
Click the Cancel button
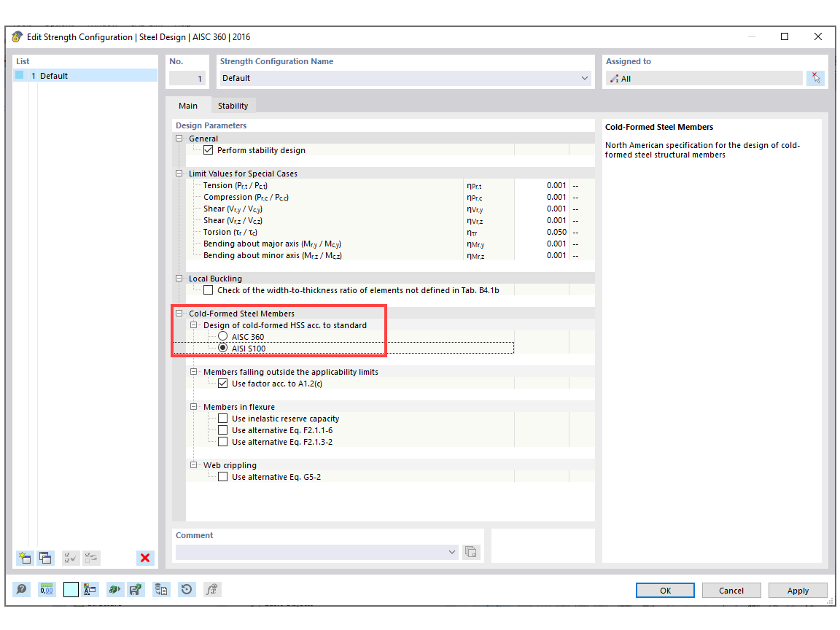coord(731,591)
